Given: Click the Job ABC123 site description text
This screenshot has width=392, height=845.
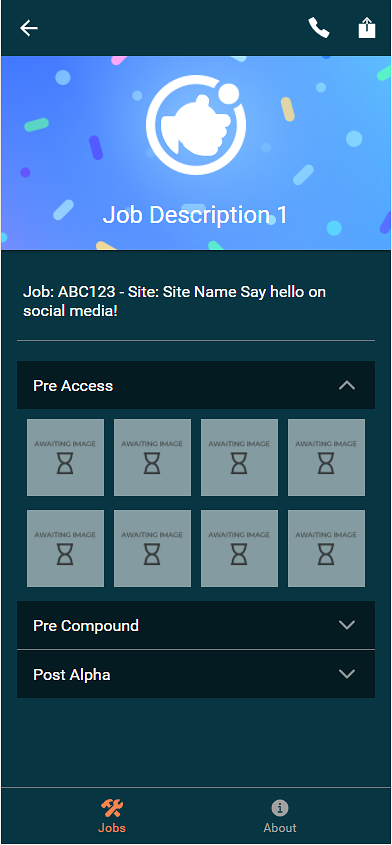Looking at the screenshot, I should point(174,301).
